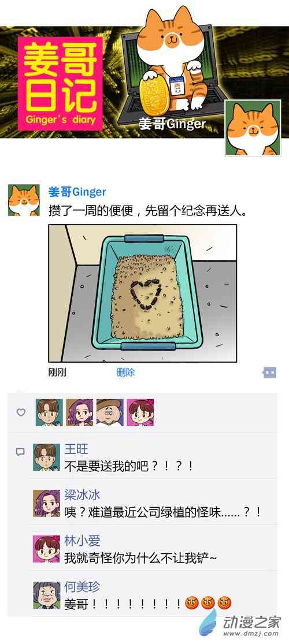289x644 pixels.
Task: Click 何美珍's comment avatar
Action: (46, 595)
